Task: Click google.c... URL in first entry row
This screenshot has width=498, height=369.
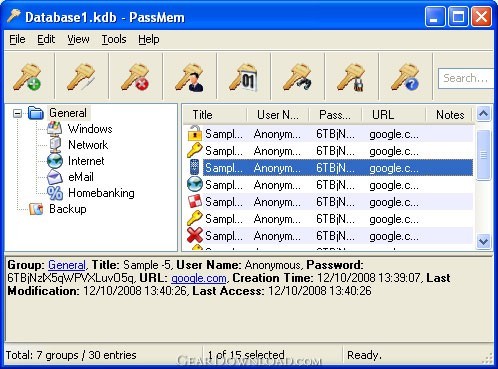Action: pyautogui.click(x=394, y=134)
